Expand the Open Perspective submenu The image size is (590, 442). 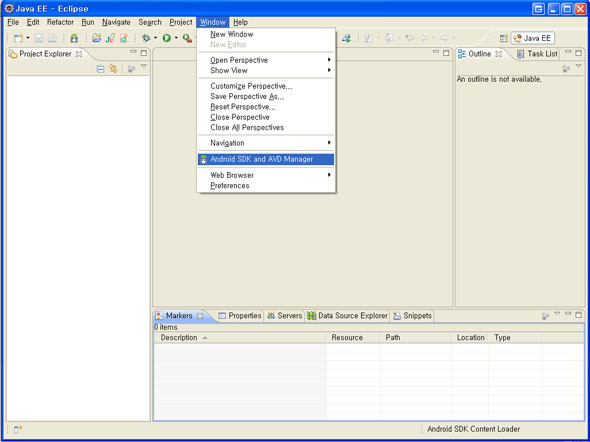(x=266, y=60)
